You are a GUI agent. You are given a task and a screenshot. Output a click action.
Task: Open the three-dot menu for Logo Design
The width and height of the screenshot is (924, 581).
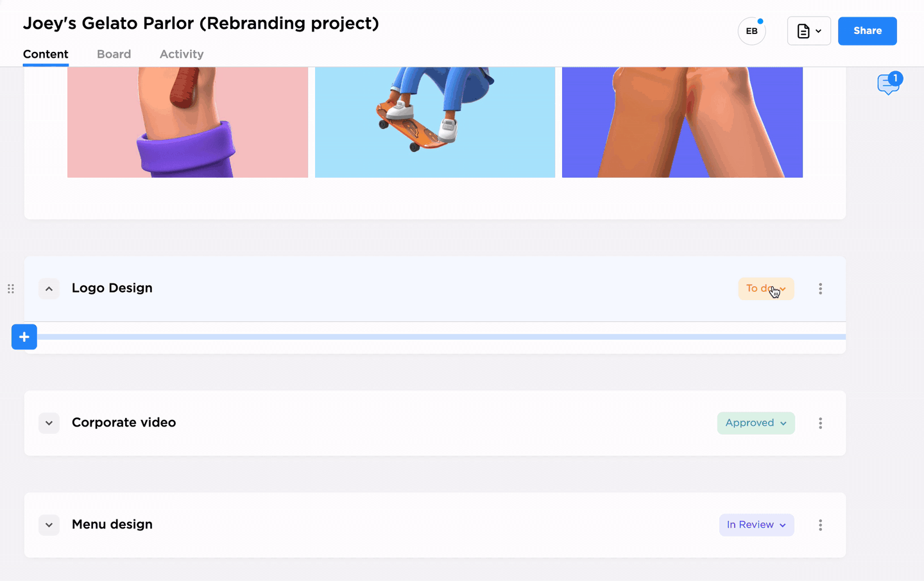click(820, 289)
